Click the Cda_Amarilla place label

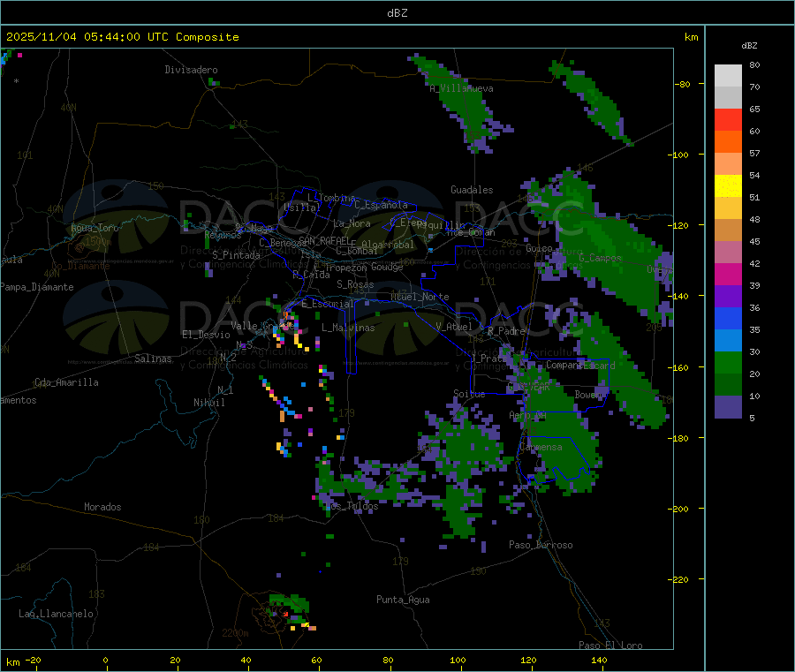coord(66,382)
